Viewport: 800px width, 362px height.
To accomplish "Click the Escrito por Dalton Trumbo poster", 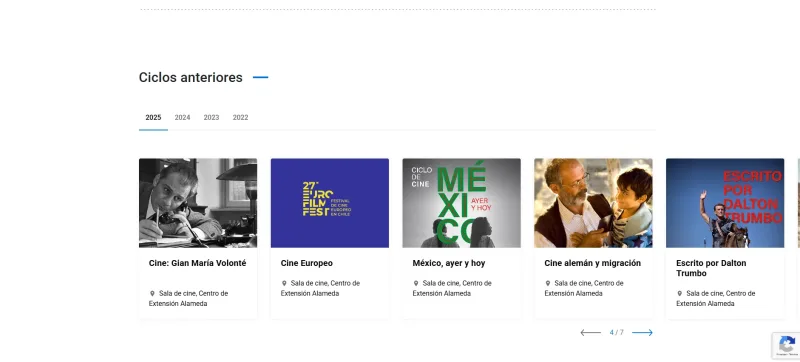I will [x=725, y=203].
